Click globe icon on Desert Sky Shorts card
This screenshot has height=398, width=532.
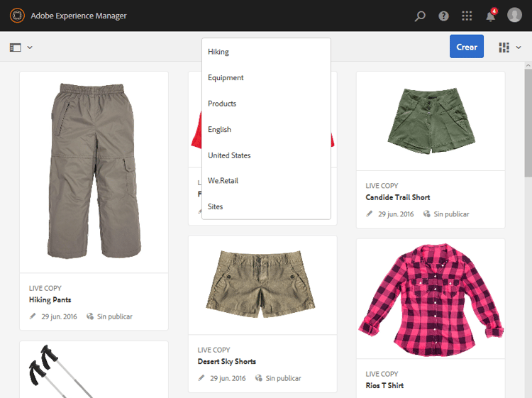[x=258, y=378]
